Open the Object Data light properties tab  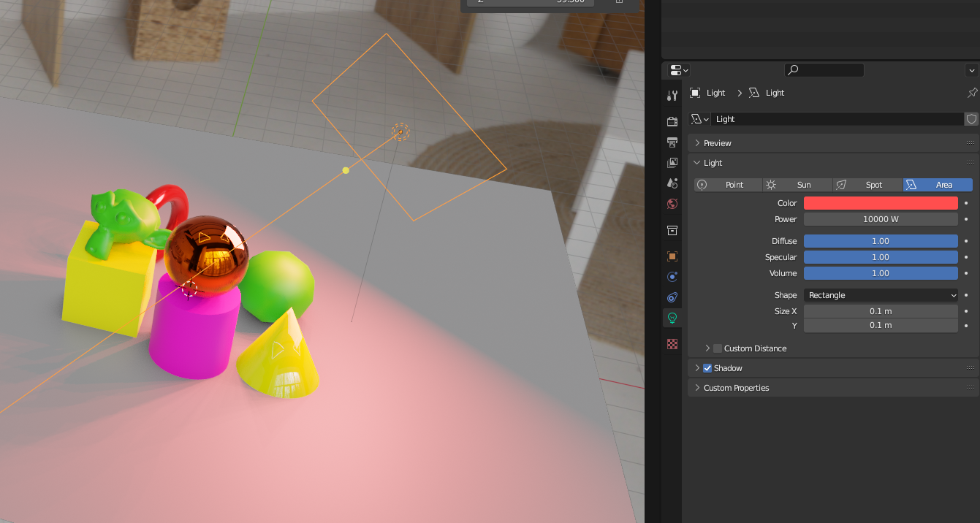[x=672, y=318]
